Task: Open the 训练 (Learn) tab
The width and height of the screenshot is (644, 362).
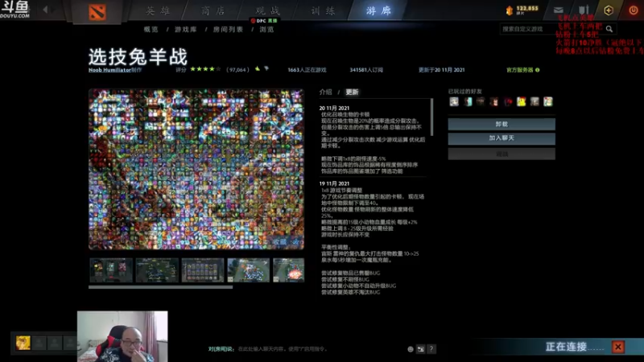Action: [x=324, y=10]
